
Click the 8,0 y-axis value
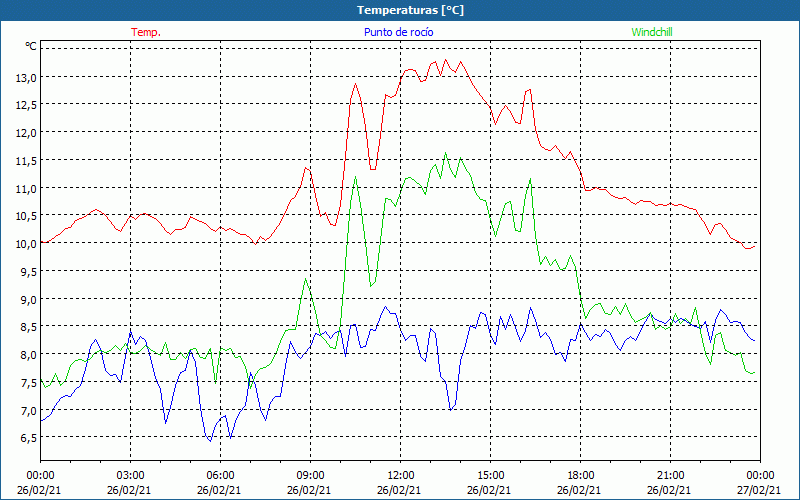tap(29, 355)
